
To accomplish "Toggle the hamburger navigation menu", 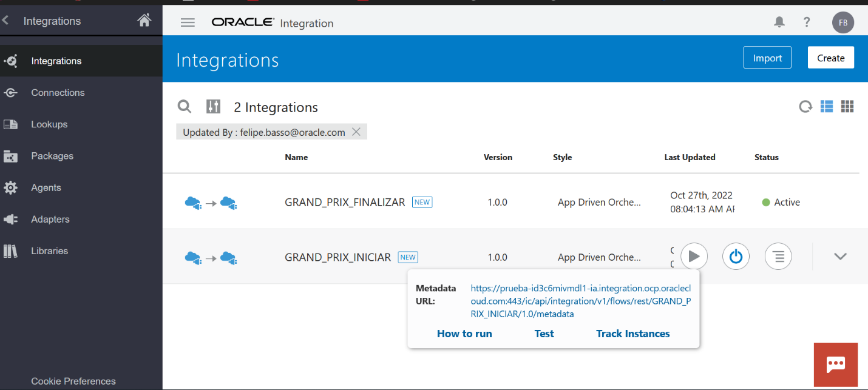I will tap(188, 22).
